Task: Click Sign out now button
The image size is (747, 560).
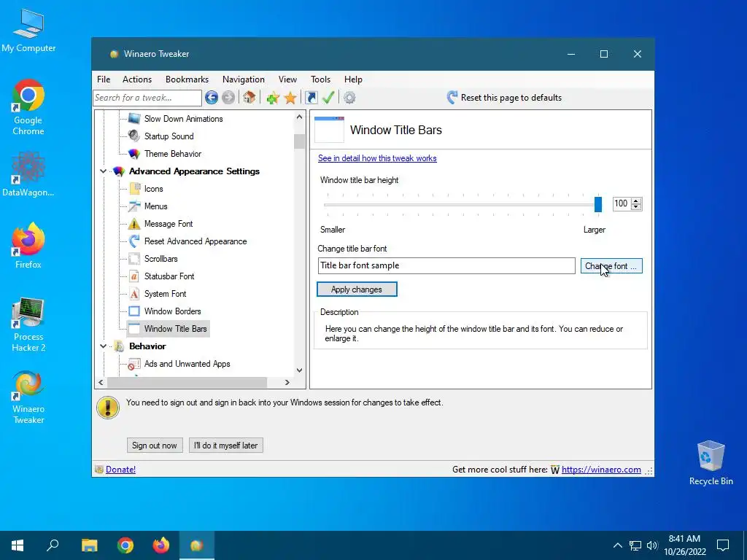Action: (155, 446)
